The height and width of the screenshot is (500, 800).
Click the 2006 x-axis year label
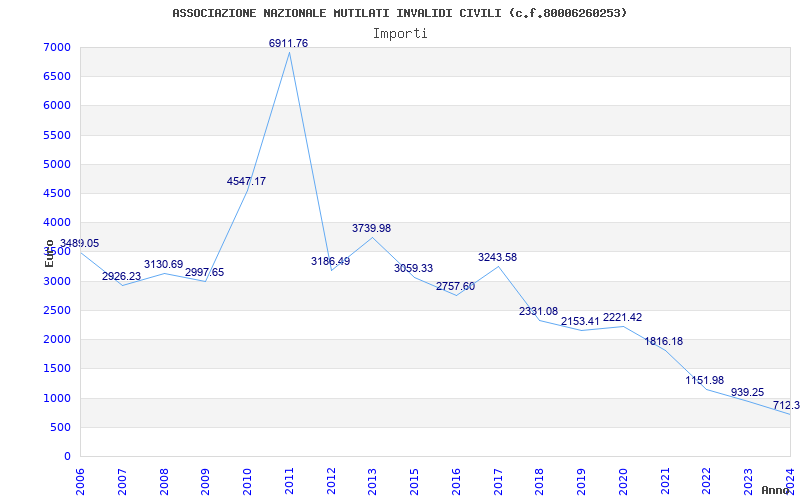click(x=80, y=481)
